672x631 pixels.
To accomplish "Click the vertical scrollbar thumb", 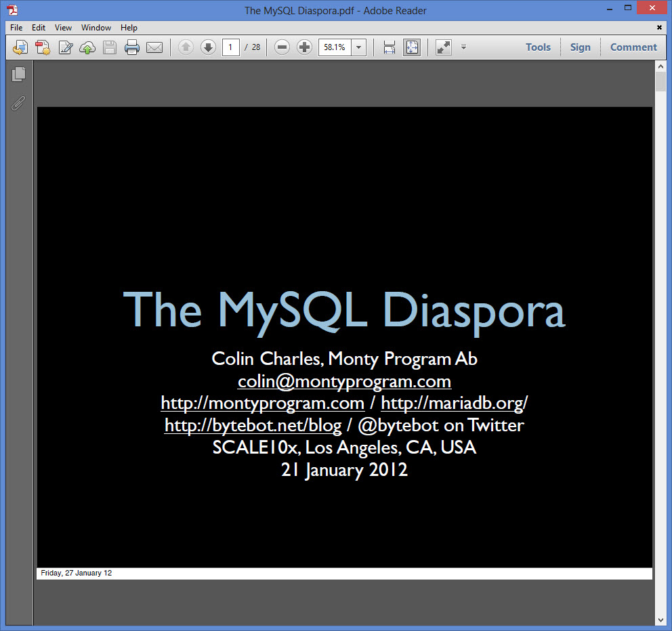I will click(660, 82).
